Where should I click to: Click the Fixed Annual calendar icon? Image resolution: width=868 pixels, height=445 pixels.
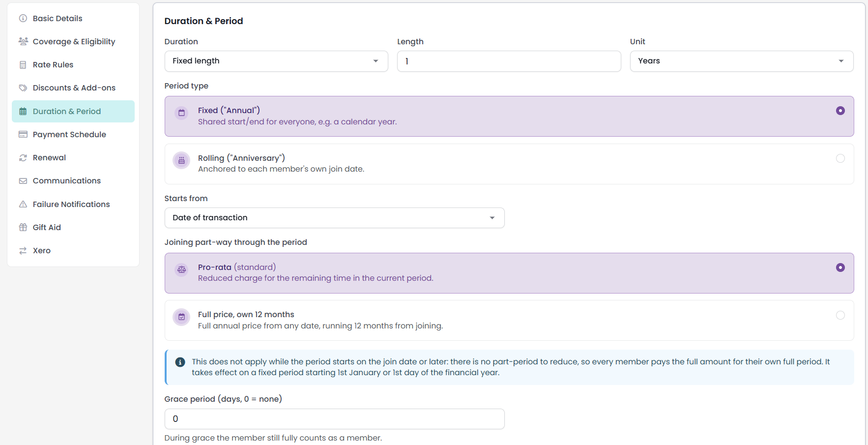[181, 113]
